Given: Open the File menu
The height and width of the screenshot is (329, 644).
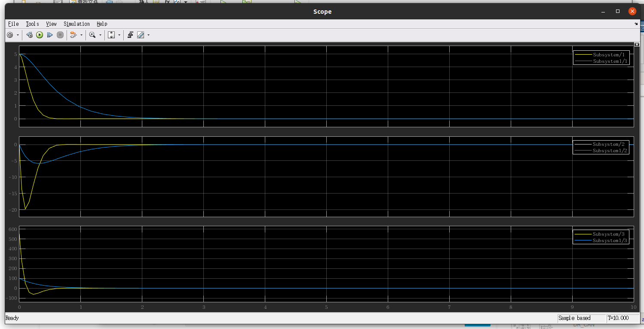Looking at the screenshot, I should click(x=13, y=24).
